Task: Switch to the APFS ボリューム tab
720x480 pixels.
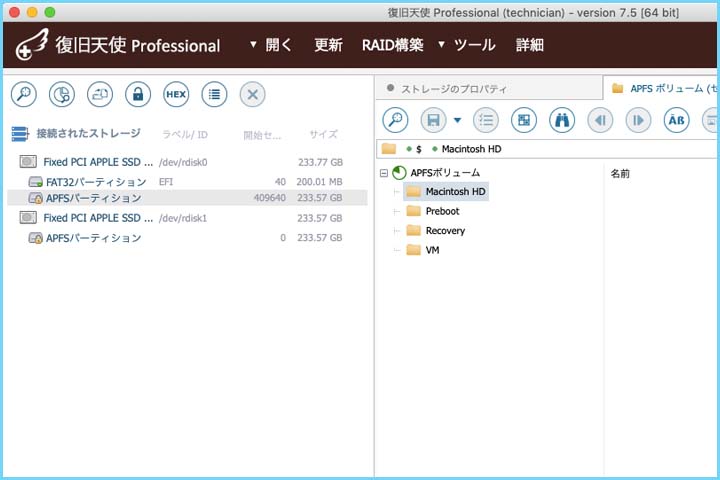Action: point(662,88)
